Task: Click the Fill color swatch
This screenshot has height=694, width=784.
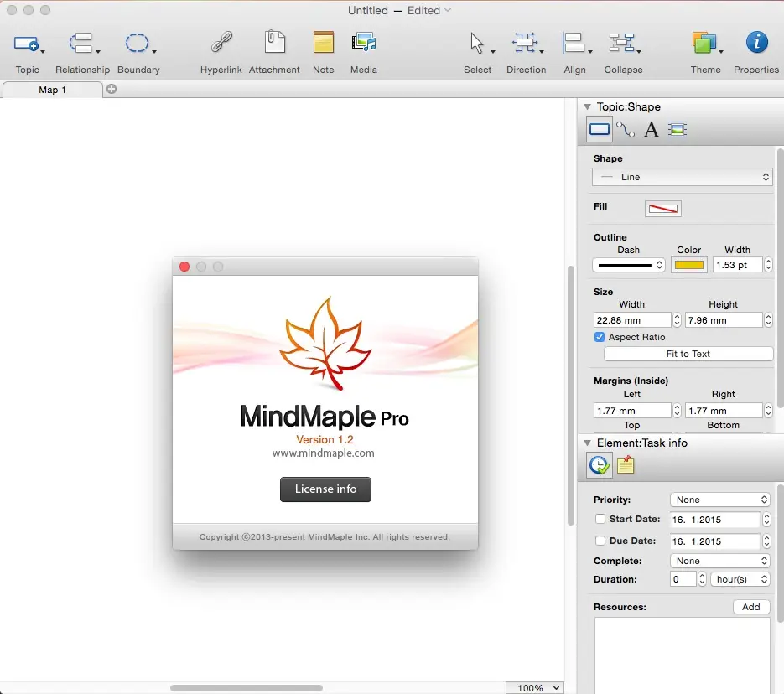Action: point(663,209)
